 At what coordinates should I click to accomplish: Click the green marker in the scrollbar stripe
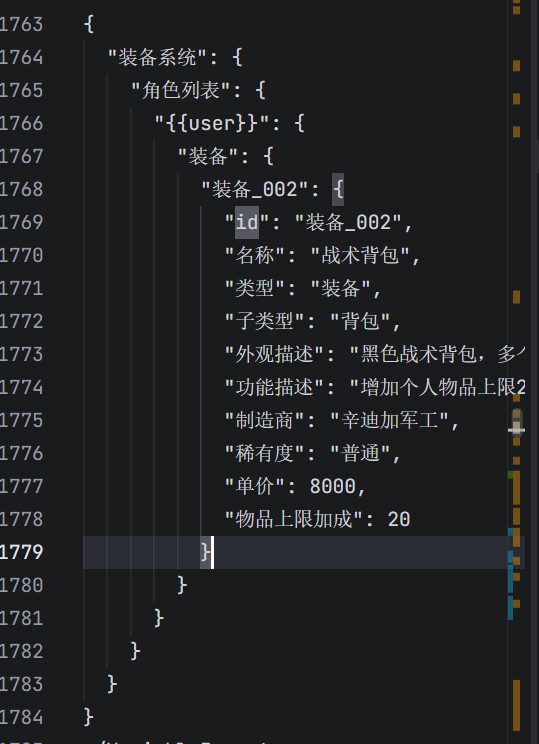pos(511,475)
